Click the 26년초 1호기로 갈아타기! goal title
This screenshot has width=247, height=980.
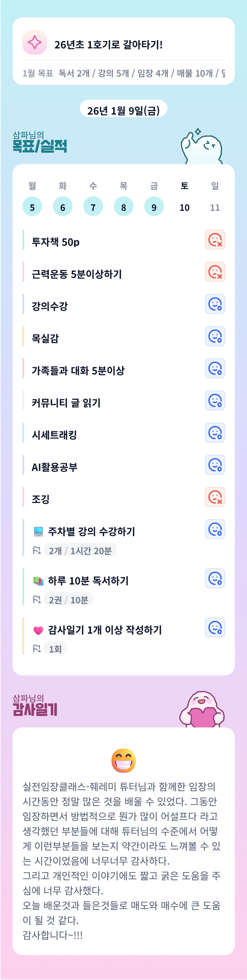tap(108, 45)
